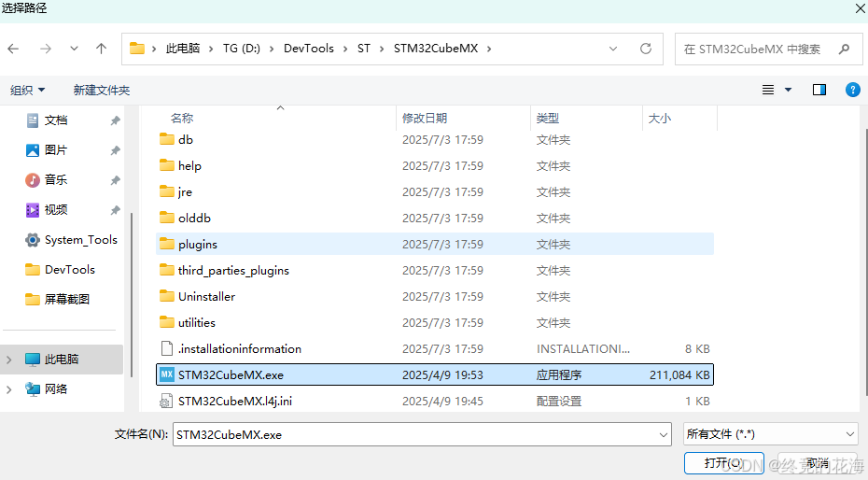This screenshot has height=480, width=868.
Task: Click the pin icon beside 视频
Action: point(115,210)
